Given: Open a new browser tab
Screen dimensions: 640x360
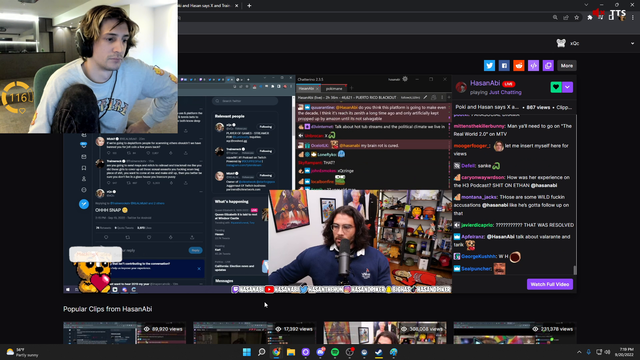Looking at the screenshot, I should tap(249, 6).
